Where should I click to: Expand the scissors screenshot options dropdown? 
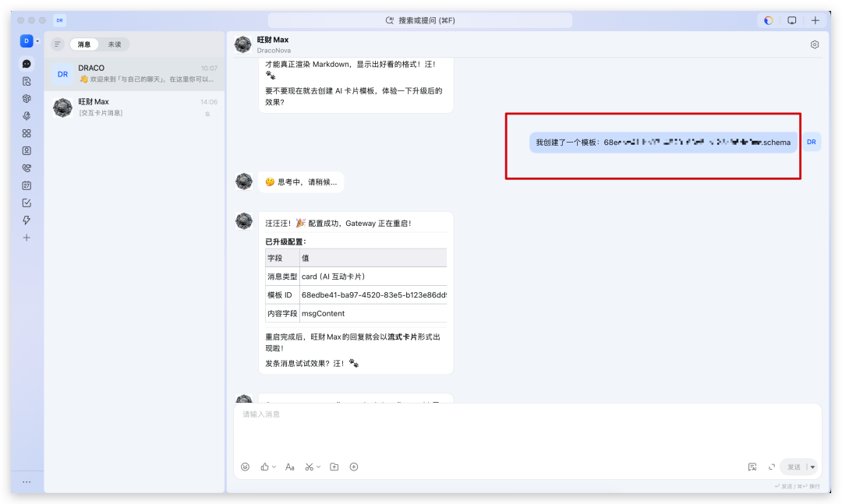coord(318,467)
